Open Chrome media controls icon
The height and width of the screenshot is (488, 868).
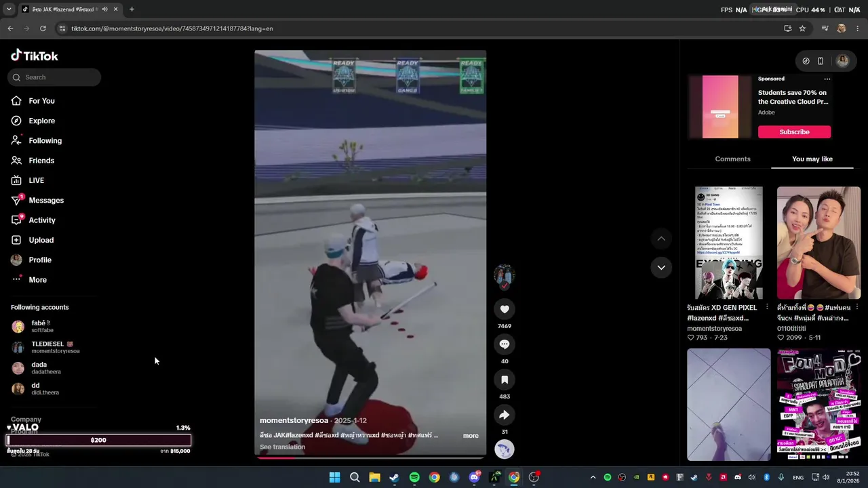click(x=825, y=28)
